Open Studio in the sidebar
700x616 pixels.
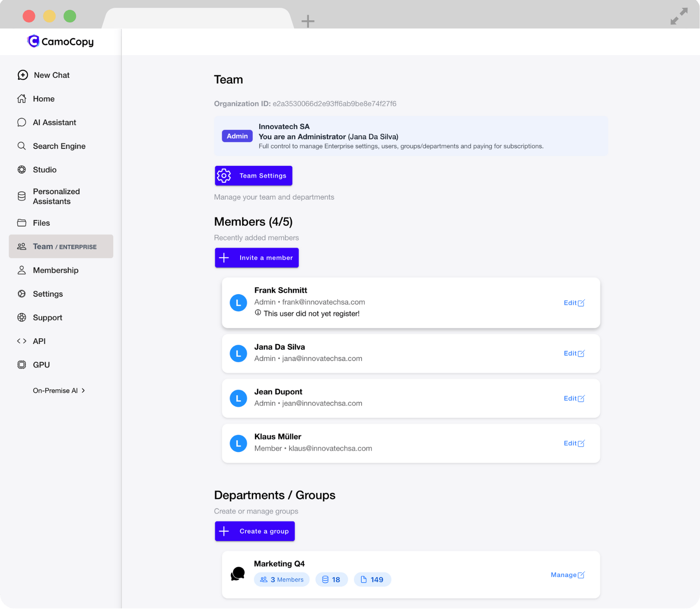point(45,169)
